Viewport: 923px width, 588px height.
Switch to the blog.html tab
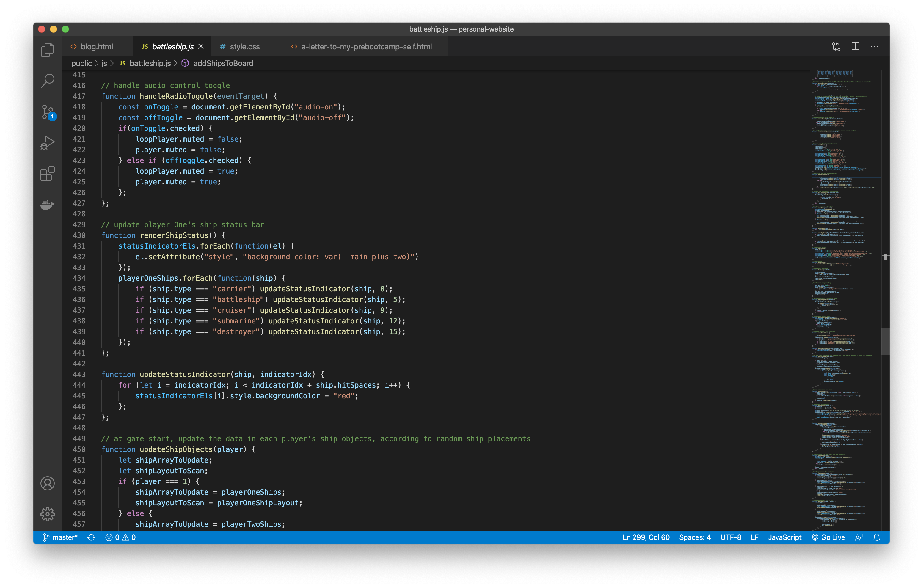97,46
